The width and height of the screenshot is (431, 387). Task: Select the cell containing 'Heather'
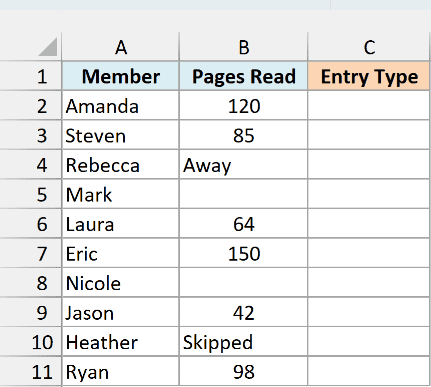coord(121,342)
